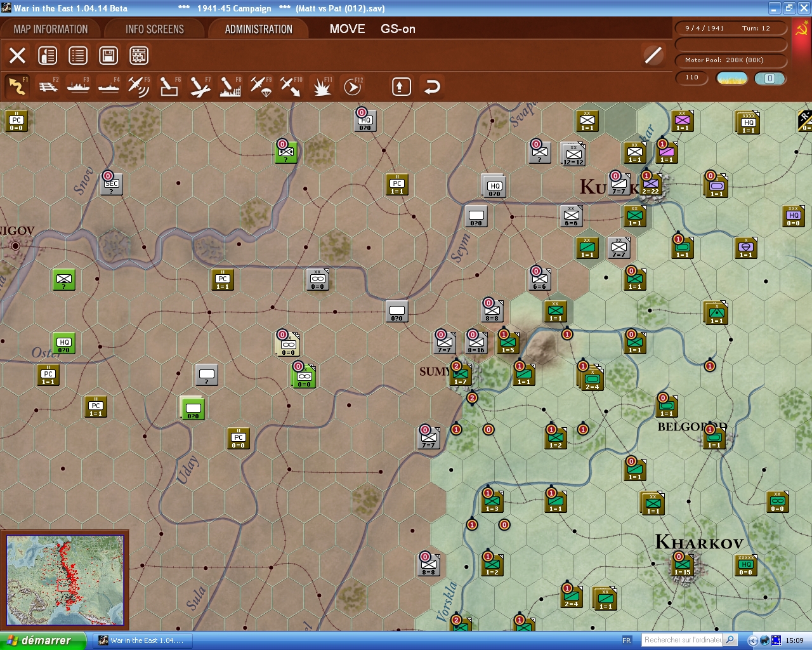This screenshot has width=812, height=650.
Task: Select the unit counter marked 1=3
Action: [492, 501]
